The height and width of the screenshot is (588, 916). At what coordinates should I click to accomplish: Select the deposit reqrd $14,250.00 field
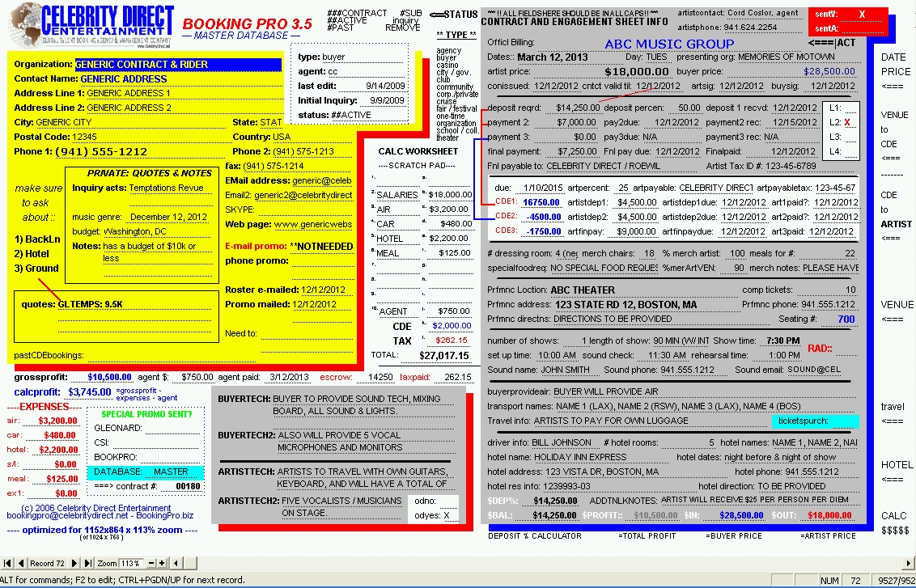pos(578,108)
